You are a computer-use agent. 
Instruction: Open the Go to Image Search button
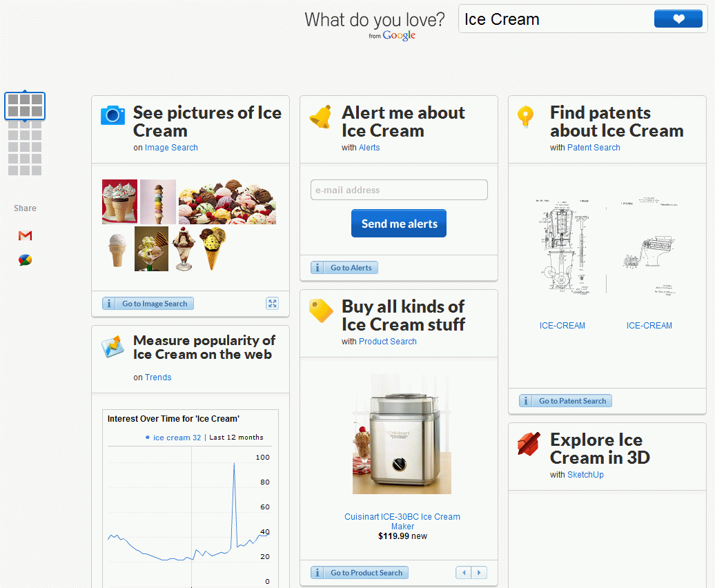[148, 304]
